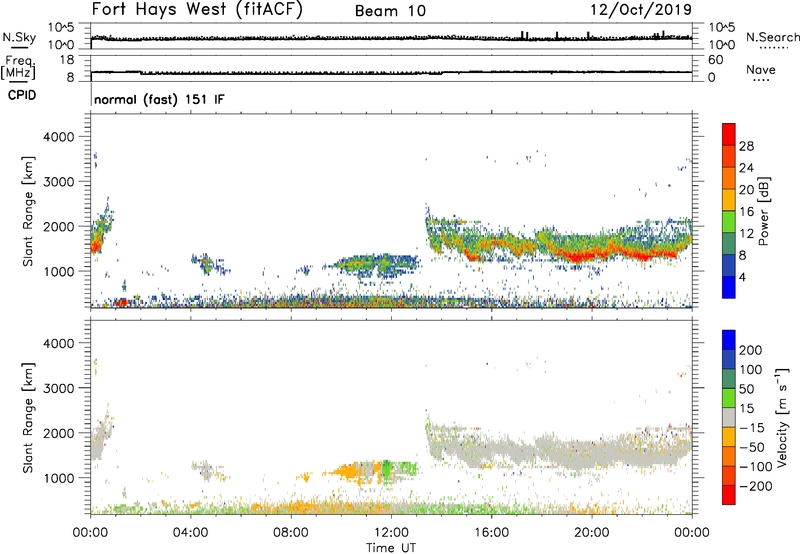The image size is (800, 554).
Task: Click power scale value '28'
Action: pyautogui.click(x=746, y=146)
